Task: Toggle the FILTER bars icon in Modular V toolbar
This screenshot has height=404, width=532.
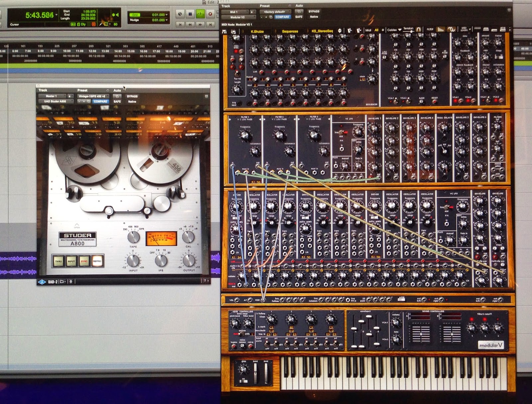Action: pyautogui.click(x=440, y=30)
